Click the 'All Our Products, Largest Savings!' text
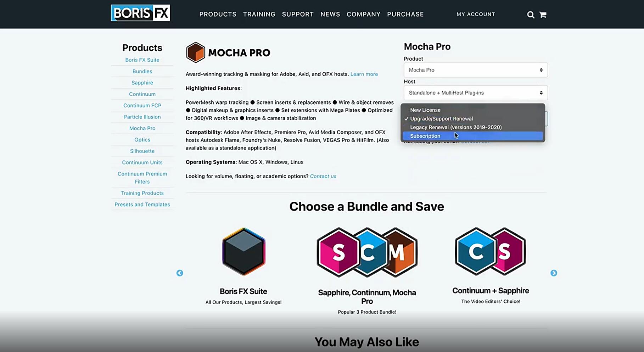 click(243, 302)
